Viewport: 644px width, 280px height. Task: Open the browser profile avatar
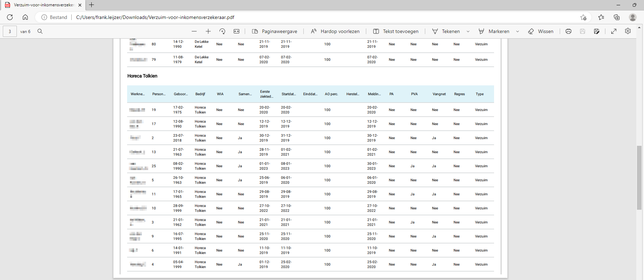coord(633,17)
